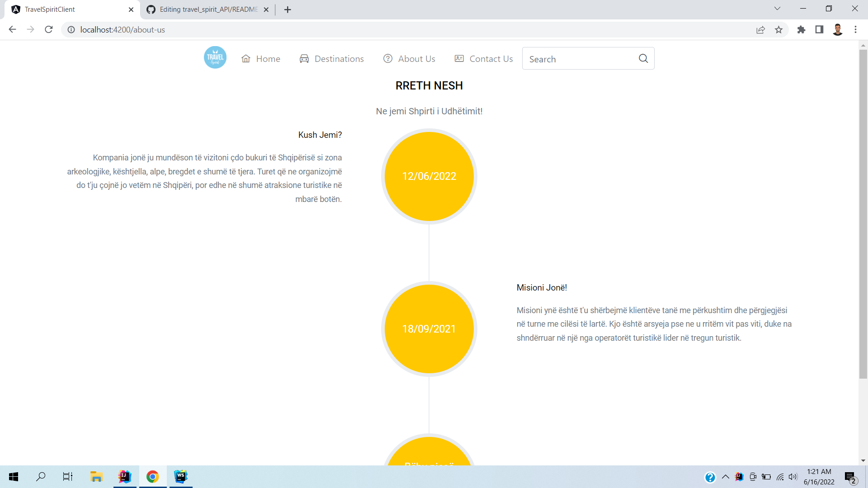Bookmark this tab with star

778,29
